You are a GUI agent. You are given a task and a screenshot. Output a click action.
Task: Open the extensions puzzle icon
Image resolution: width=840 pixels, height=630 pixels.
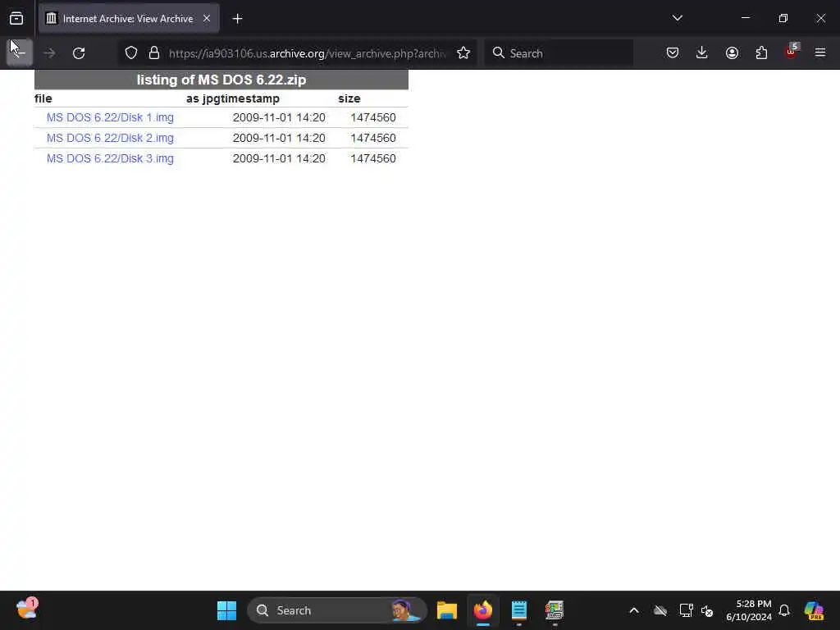761,53
